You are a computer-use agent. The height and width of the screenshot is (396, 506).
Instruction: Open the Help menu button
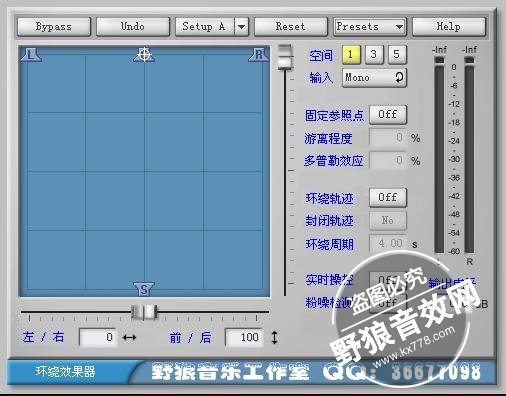449,27
